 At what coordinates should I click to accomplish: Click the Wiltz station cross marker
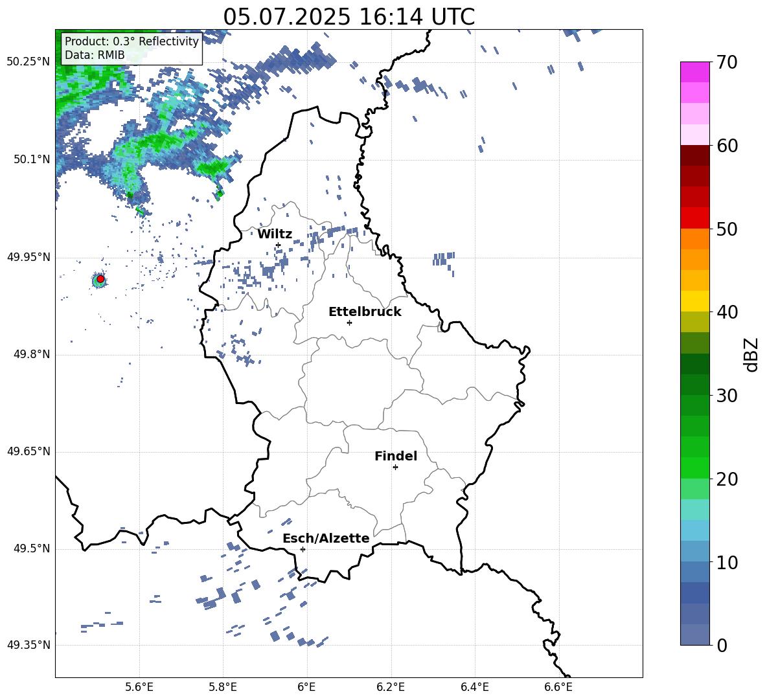coord(279,245)
